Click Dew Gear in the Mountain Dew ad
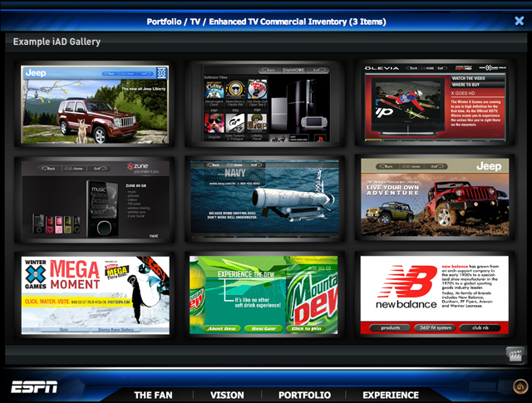532x403 pixels. [264, 328]
